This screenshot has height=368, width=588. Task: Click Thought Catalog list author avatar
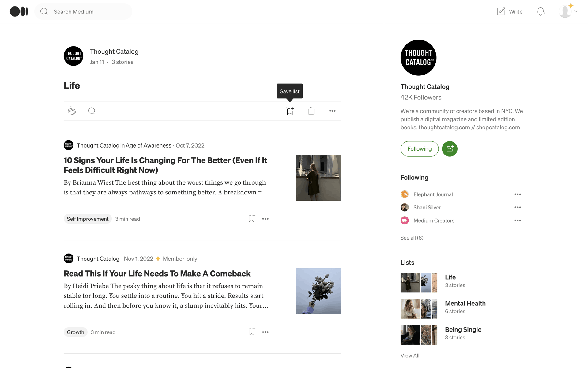coord(73,56)
